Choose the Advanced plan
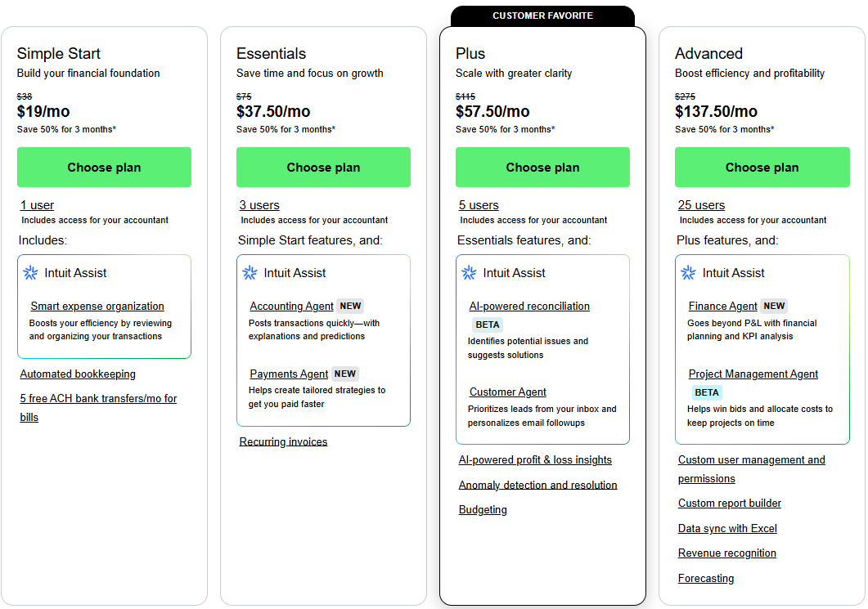 coord(762,168)
